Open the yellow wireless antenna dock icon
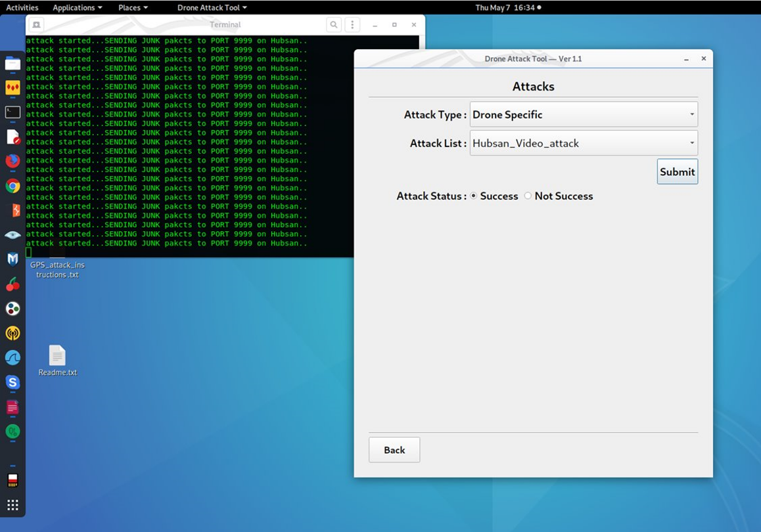This screenshot has width=761, height=532. click(x=12, y=333)
